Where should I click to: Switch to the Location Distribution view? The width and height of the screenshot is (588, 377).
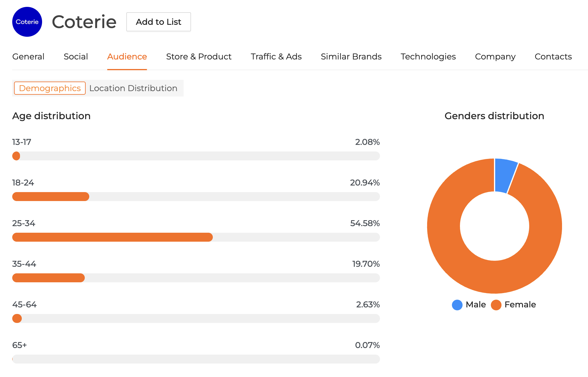coord(133,88)
